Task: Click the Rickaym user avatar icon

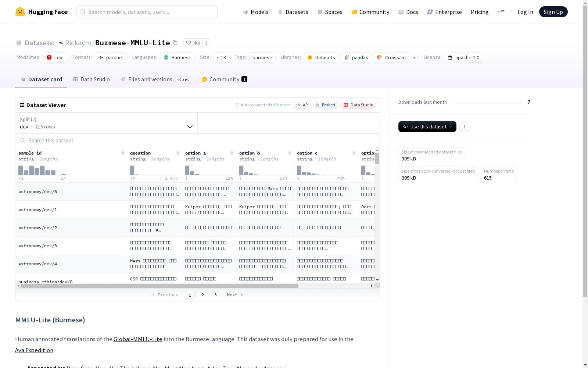Action: 61,43
